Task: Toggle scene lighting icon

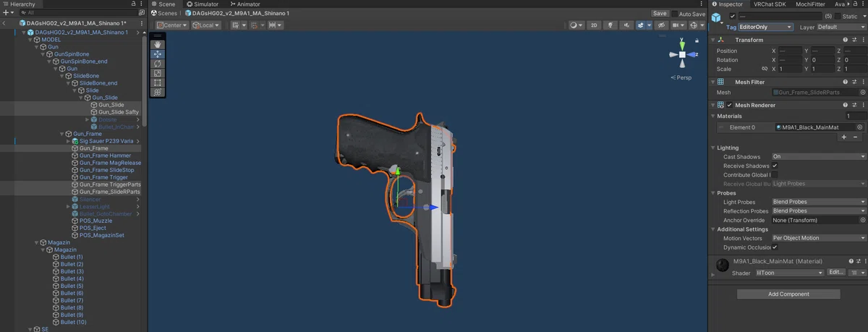Action: click(610, 25)
